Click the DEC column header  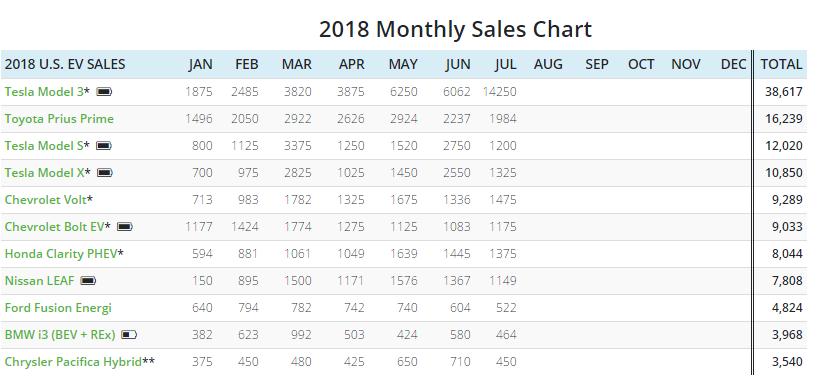(x=733, y=64)
